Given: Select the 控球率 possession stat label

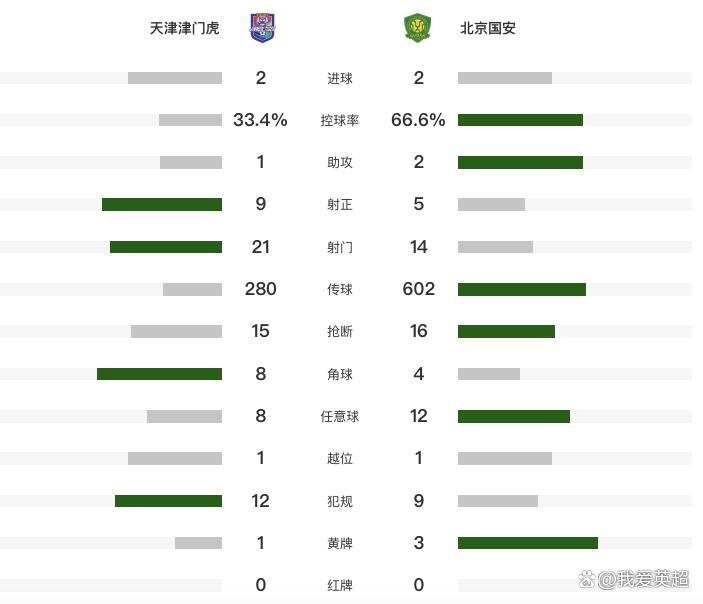Looking at the screenshot, I should coord(339,120).
